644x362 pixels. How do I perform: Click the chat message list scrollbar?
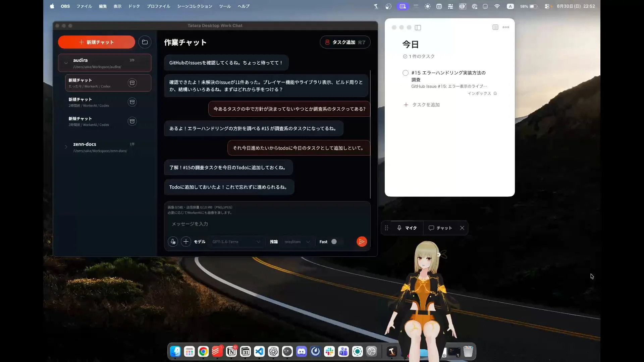pyautogui.click(x=370, y=134)
